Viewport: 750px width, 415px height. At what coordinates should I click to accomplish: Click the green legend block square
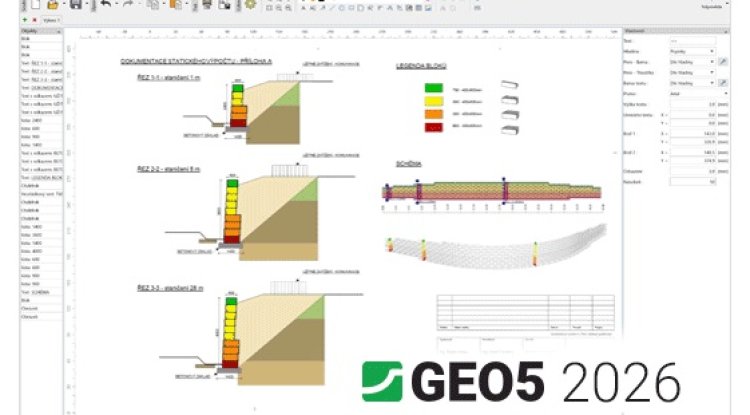pyautogui.click(x=434, y=88)
